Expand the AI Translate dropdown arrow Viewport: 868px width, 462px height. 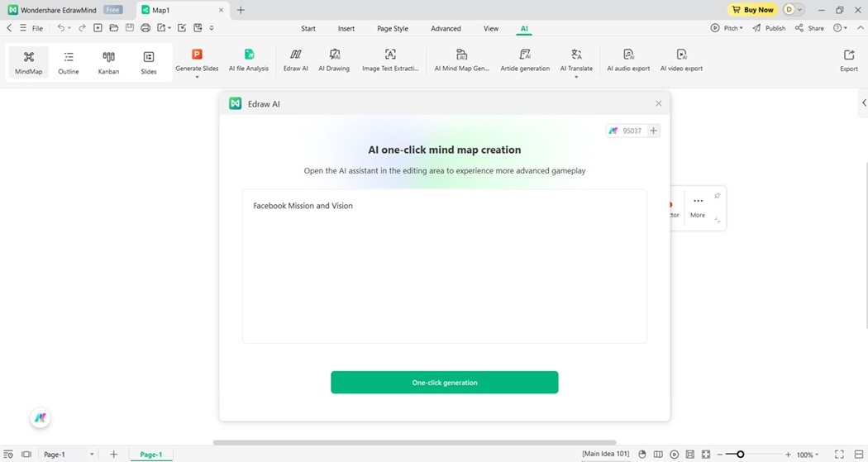(x=576, y=77)
